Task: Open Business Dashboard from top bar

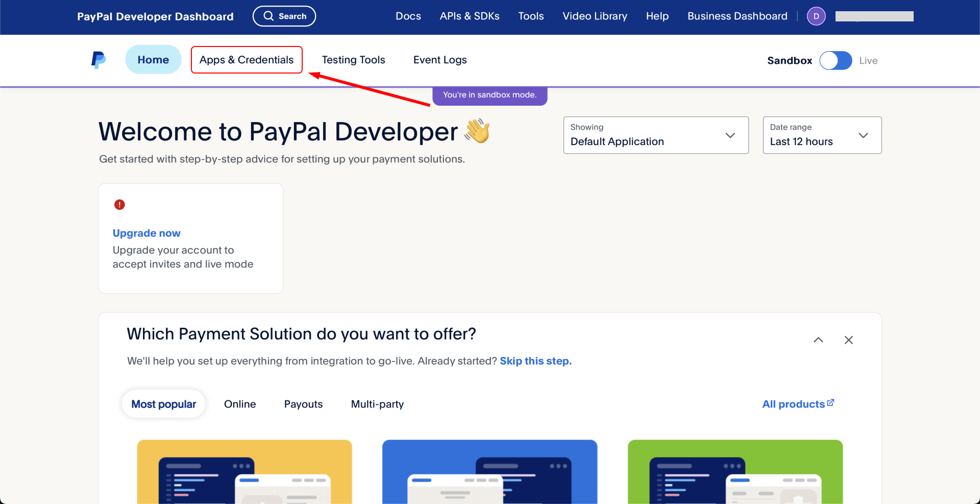Action: (x=737, y=16)
